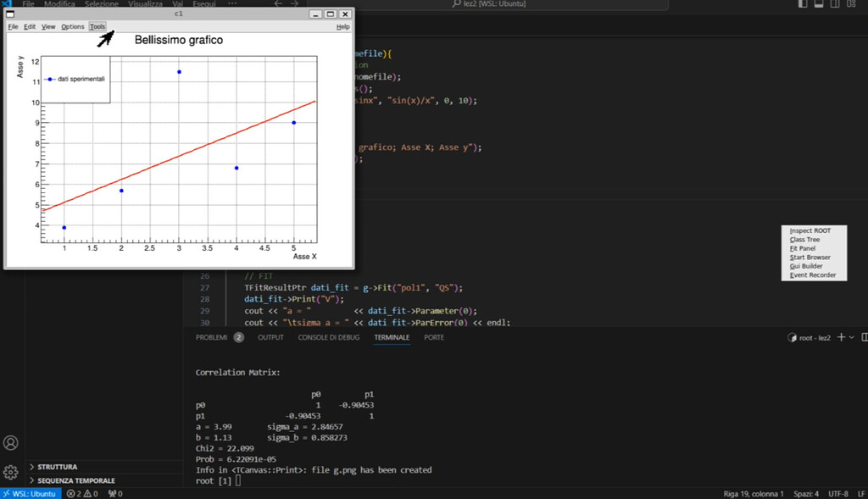Switch to the PROBLEMI tab
Image resolution: width=868 pixels, height=499 pixels.
coord(212,337)
